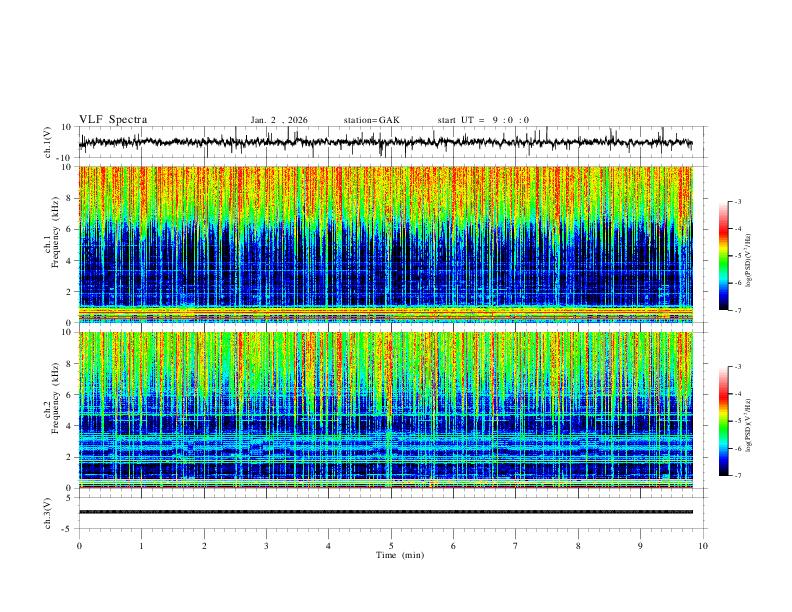Click the "3" tick on the time axis
The image size is (792, 612).
pyautogui.click(x=266, y=546)
